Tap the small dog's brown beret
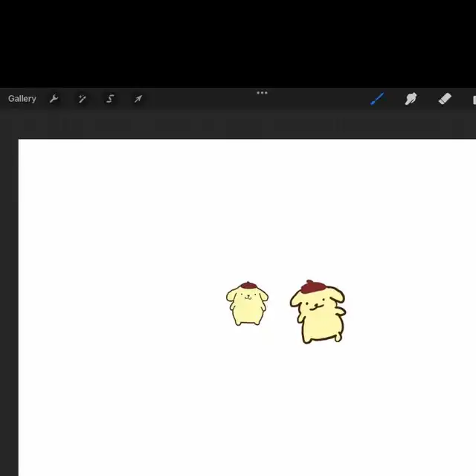476x476 pixels. point(248,285)
